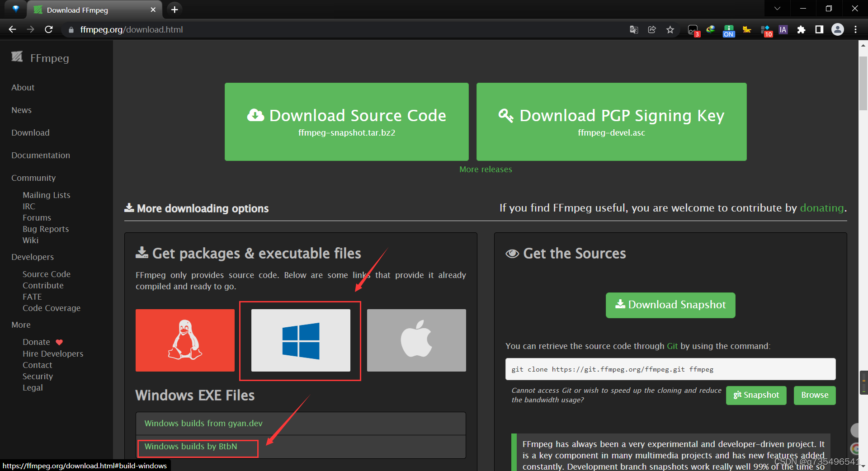Go back with browser back arrow
Image resolution: width=868 pixels, height=471 pixels.
(x=12, y=29)
